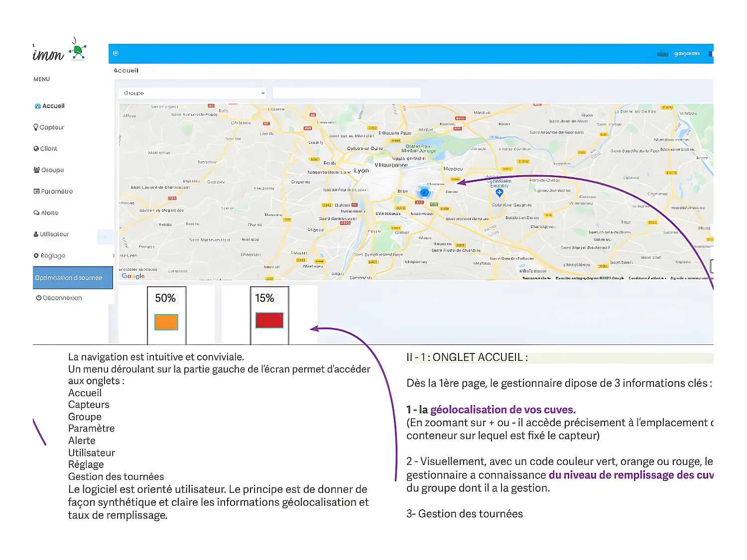The width and height of the screenshot is (747, 560).
Task: Select the Paramètre panel icon
Action: tap(36, 192)
